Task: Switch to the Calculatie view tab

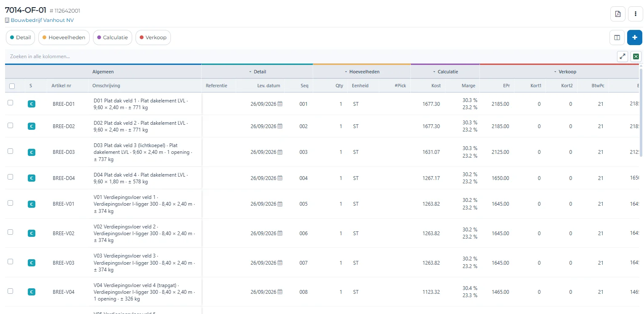Action: tap(112, 38)
